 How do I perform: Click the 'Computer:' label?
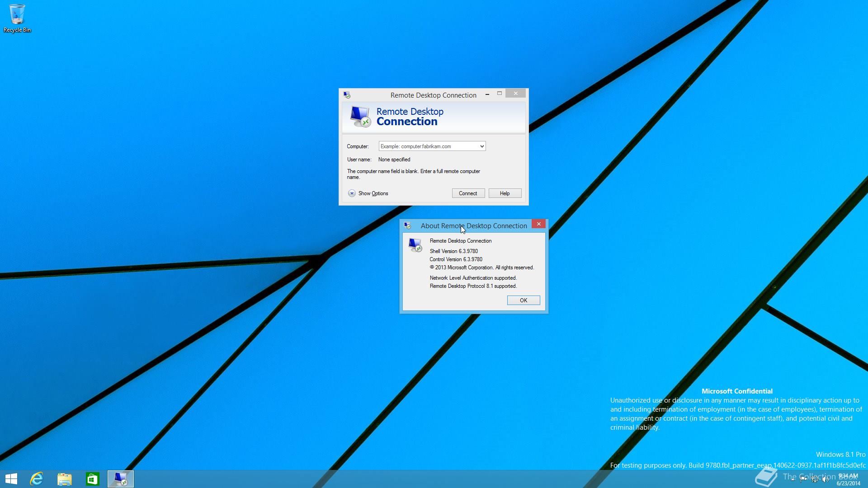pyautogui.click(x=358, y=146)
